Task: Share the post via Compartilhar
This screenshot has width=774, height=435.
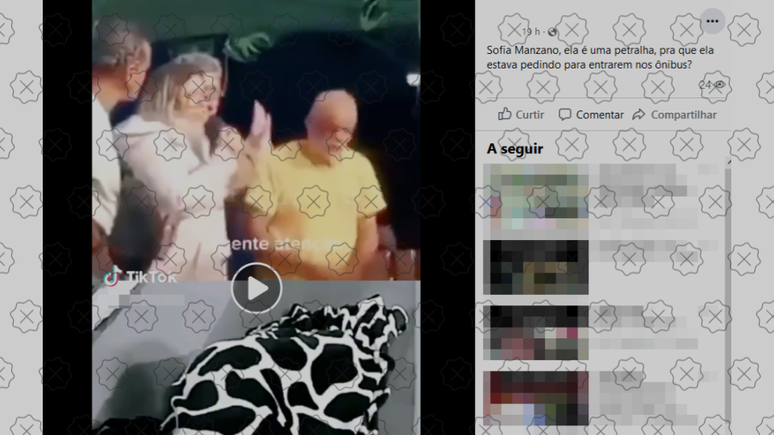Action: pos(675,115)
